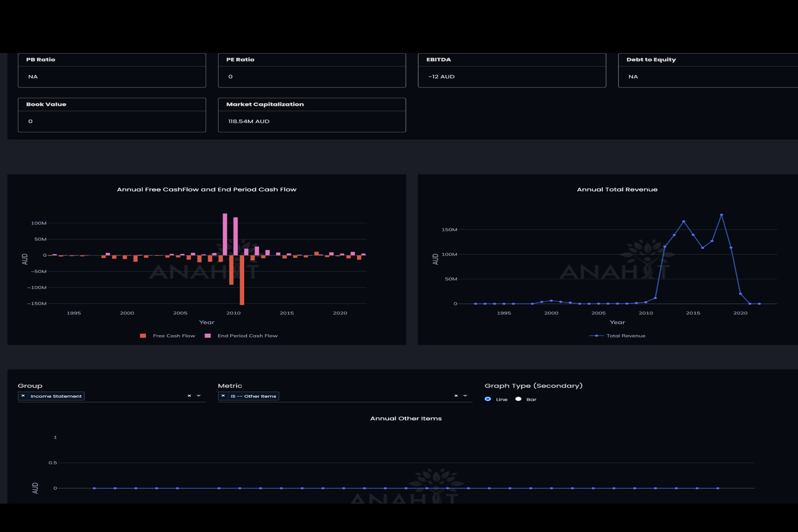The height and width of the screenshot is (532, 798).
Task: Remove the Income Statement group tag
Action: (23, 396)
